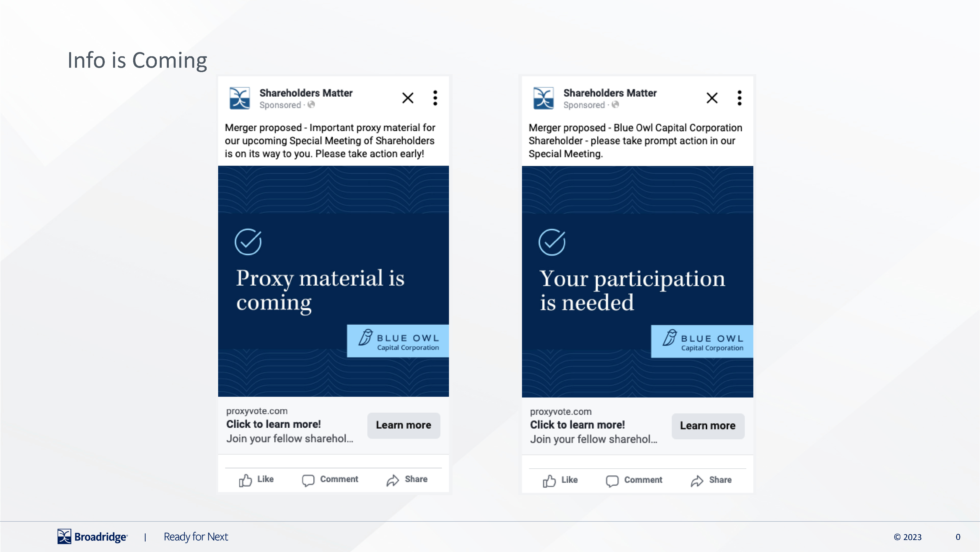Click 'Click to learn more!' headline on right ad
The width and height of the screenshot is (980, 552).
tap(577, 425)
